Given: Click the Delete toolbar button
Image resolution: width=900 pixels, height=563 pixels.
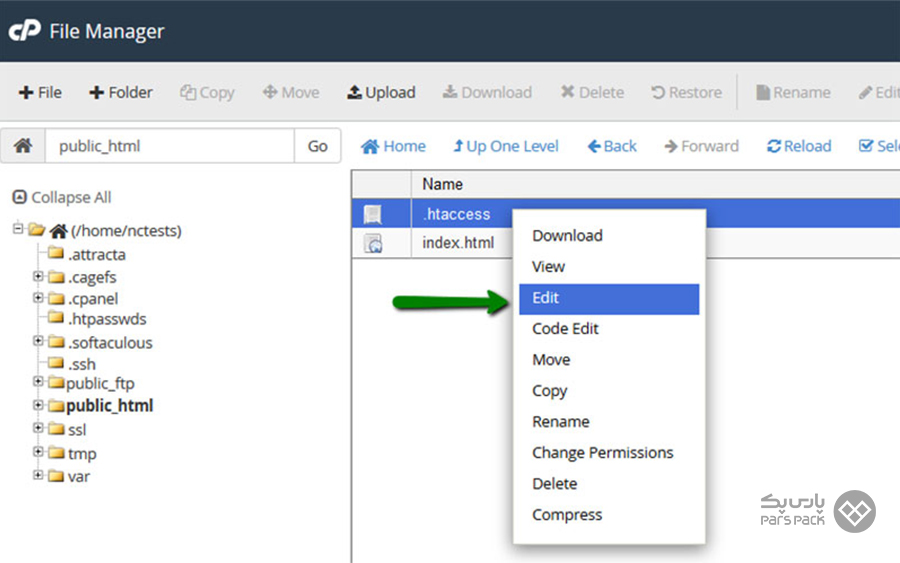Looking at the screenshot, I should (x=592, y=92).
